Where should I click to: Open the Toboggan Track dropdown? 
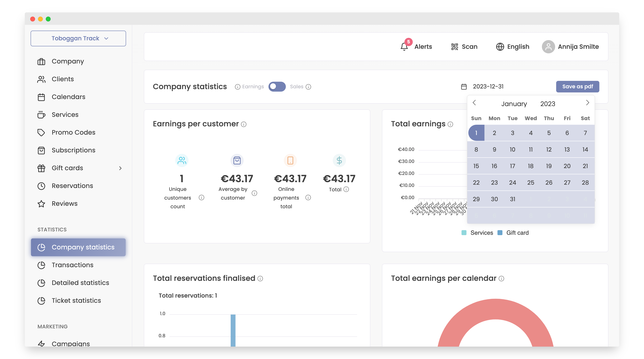click(x=78, y=38)
